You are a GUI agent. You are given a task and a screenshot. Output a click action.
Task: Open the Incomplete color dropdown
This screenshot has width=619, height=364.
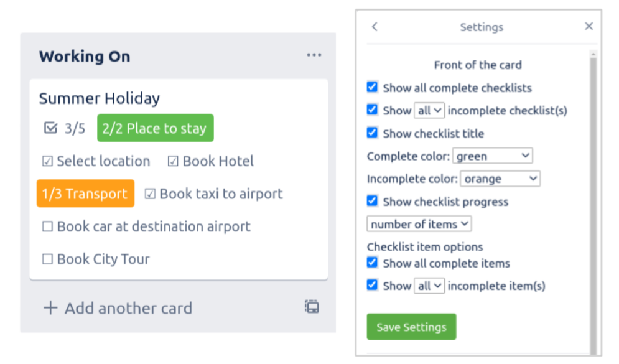tap(500, 179)
